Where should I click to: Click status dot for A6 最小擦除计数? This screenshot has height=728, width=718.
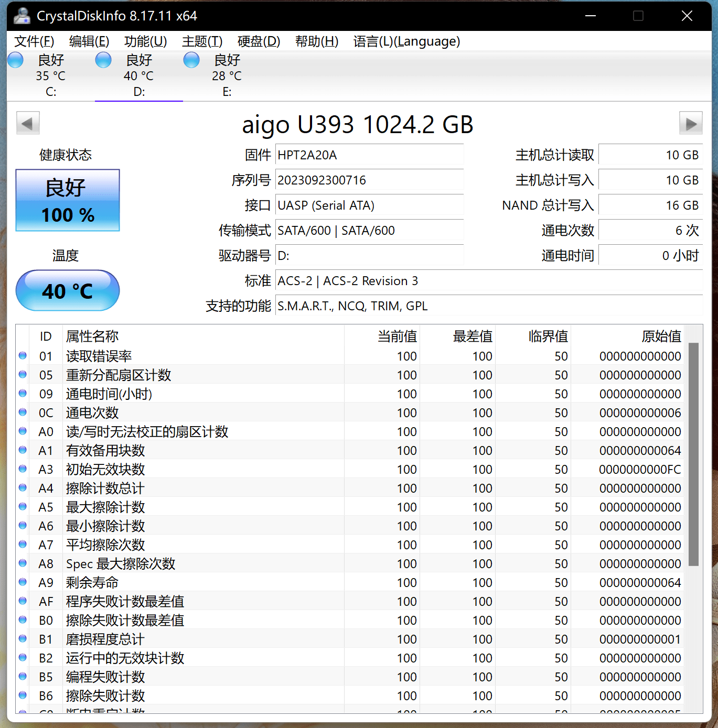(23, 525)
